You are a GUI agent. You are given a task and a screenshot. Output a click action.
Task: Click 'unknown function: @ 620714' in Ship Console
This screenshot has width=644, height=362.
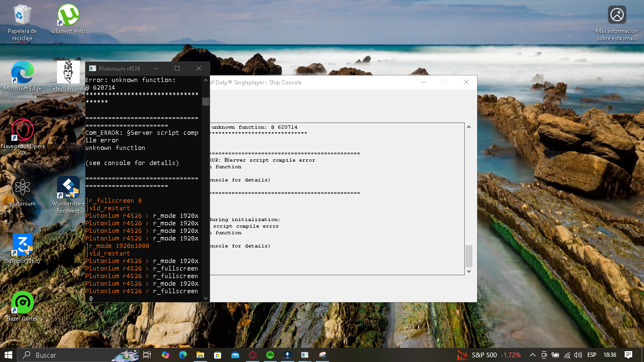254,127
